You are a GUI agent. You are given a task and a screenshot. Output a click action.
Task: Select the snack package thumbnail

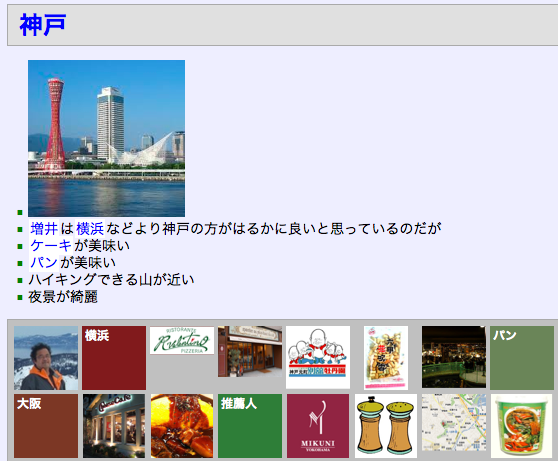pyautogui.click(x=386, y=358)
